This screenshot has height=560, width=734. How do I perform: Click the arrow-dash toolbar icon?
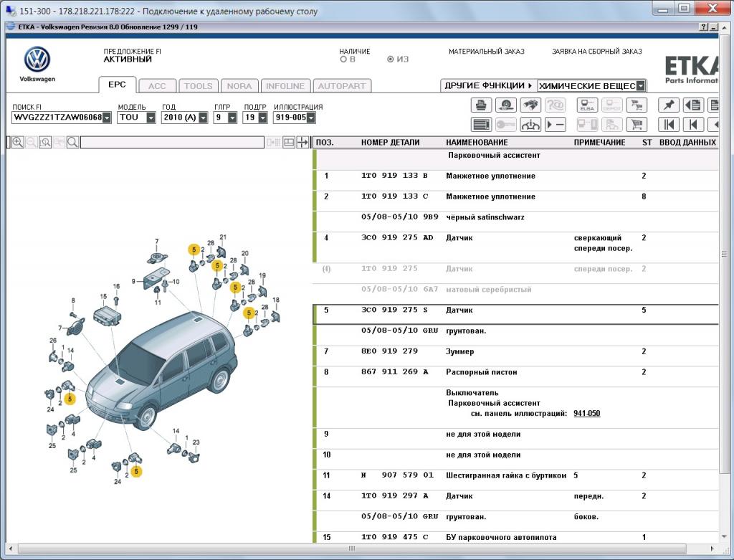(x=555, y=125)
